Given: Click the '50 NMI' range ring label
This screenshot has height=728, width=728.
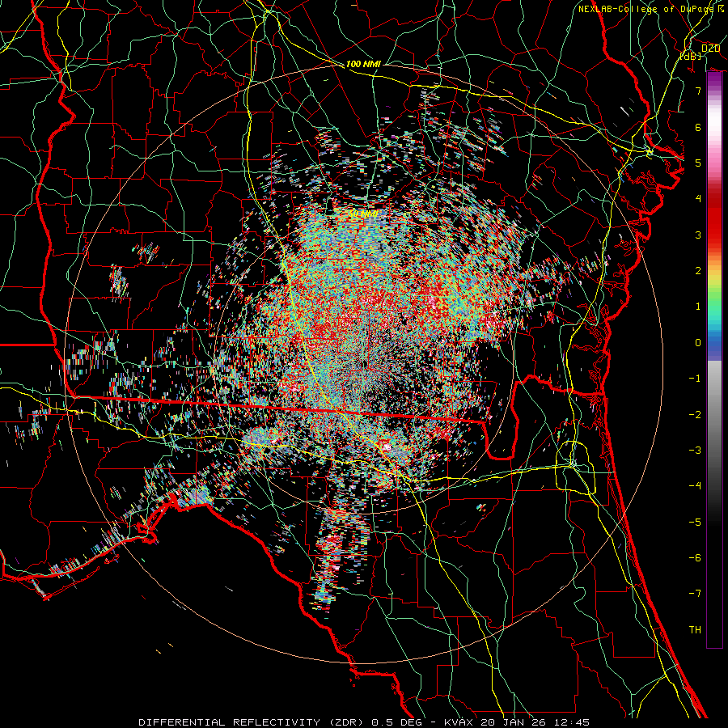Looking at the screenshot, I should tap(363, 214).
